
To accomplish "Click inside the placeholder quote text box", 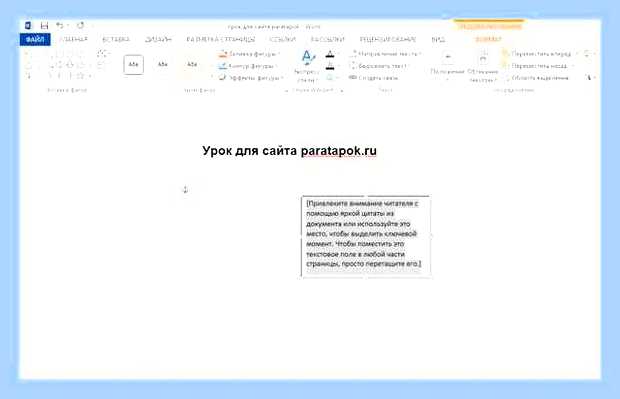I will coord(366,236).
